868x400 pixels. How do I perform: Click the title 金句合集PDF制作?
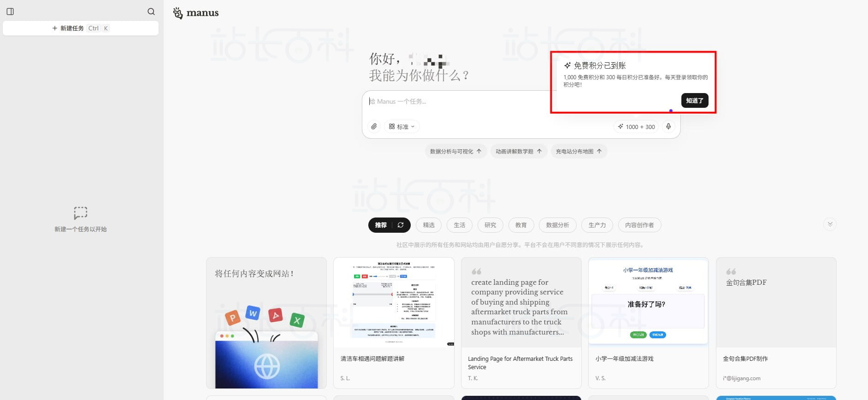(745, 359)
